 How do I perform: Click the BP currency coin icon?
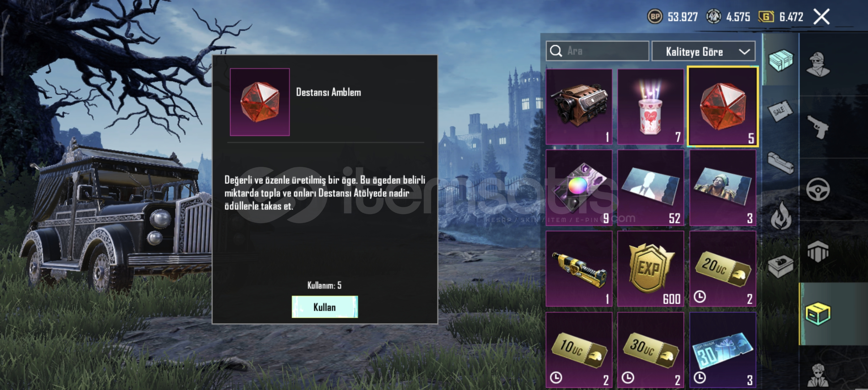[655, 16]
